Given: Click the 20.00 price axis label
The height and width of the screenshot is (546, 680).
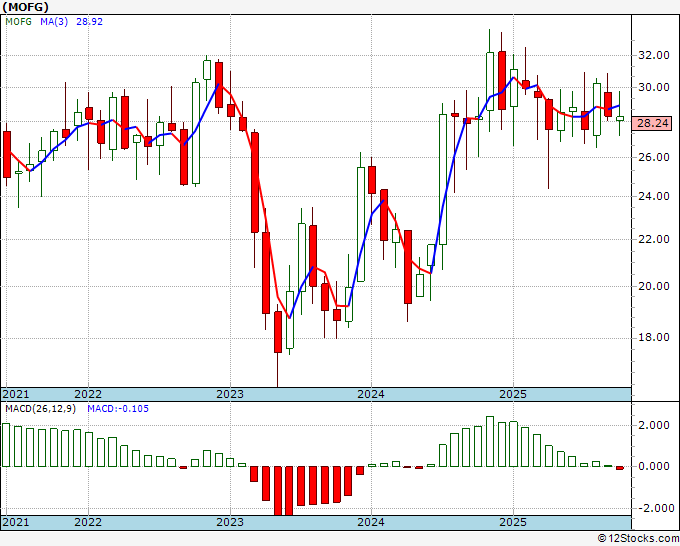Looking at the screenshot, I should [x=653, y=286].
